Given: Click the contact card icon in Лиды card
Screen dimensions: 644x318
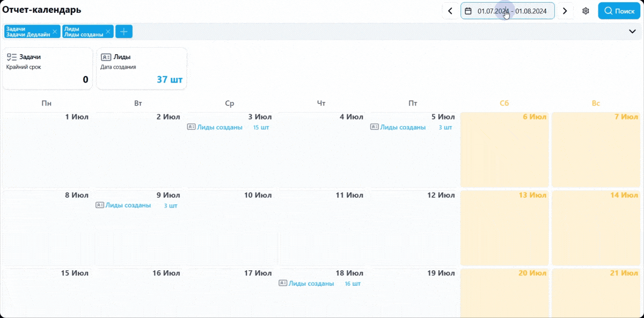Looking at the screenshot, I should pyautogui.click(x=106, y=57).
